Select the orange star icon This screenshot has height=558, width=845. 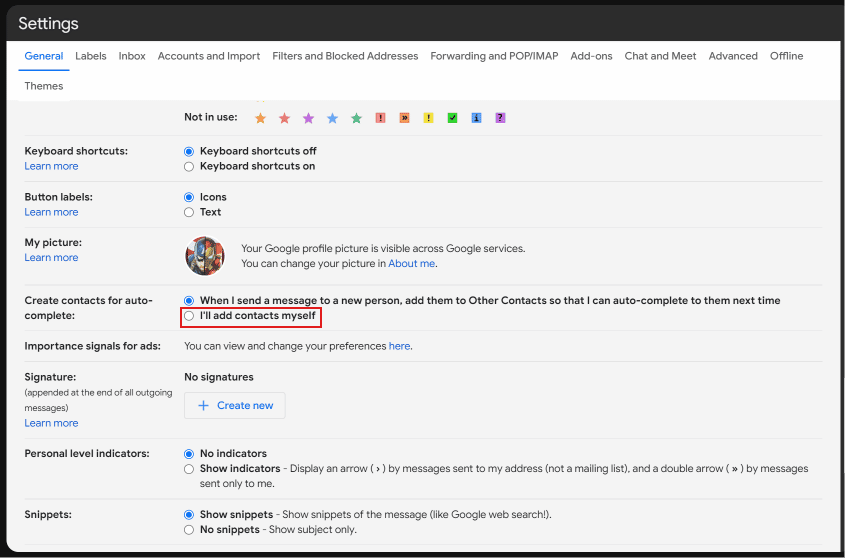[260, 118]
